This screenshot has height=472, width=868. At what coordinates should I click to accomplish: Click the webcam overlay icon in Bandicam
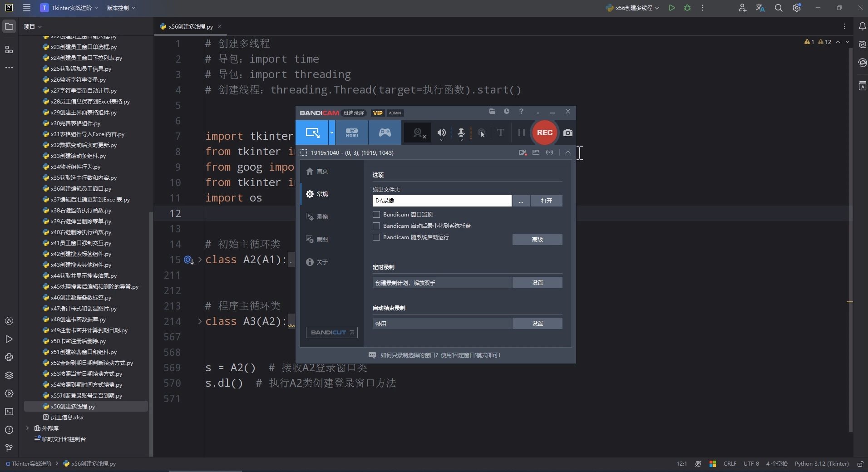point(417,132)
